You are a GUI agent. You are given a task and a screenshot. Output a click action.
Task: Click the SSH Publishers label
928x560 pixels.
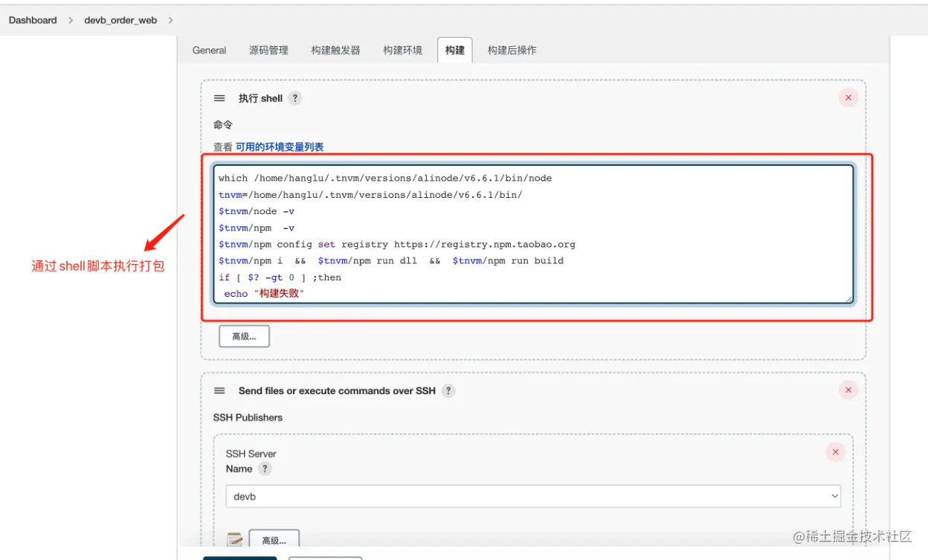(x=248, y=417)
